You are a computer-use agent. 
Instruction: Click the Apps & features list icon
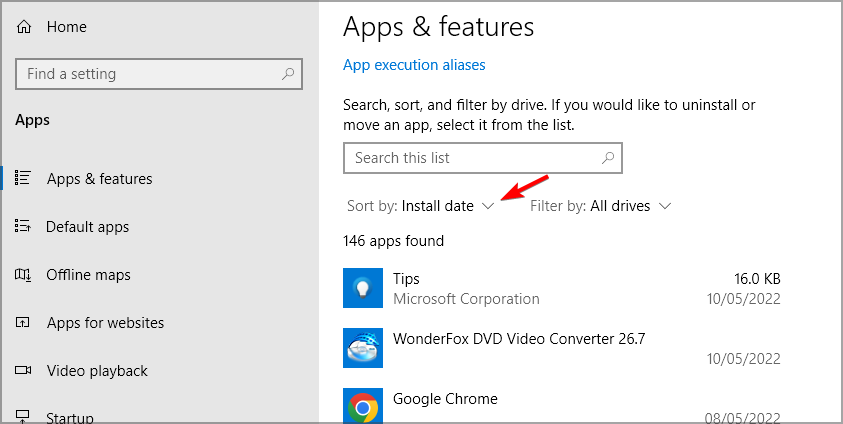tap(24, 179)
